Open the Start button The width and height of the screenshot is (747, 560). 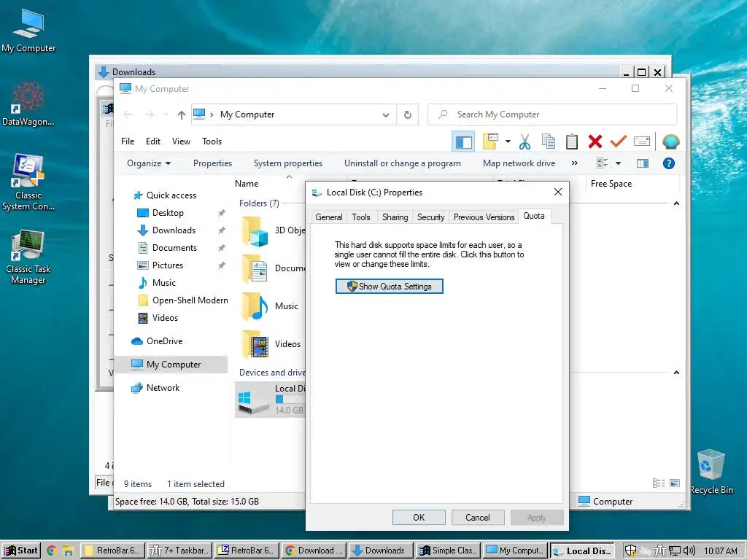(21, 551)
